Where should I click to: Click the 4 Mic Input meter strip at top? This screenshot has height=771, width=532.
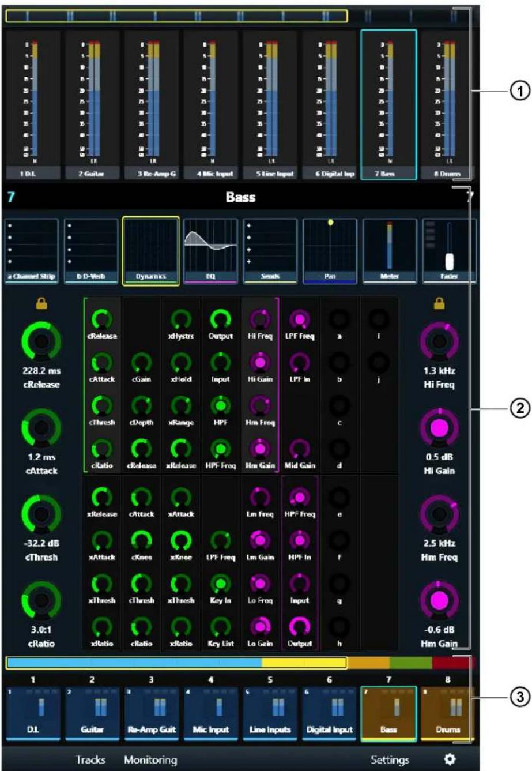point(210,104)
